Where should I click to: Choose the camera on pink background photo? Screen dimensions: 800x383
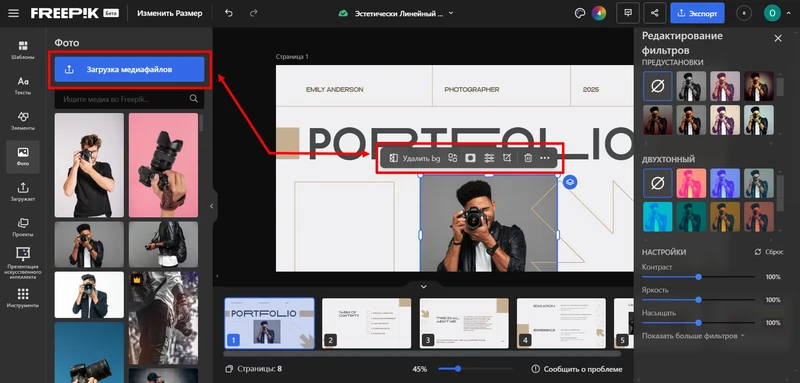coord(163,165)
